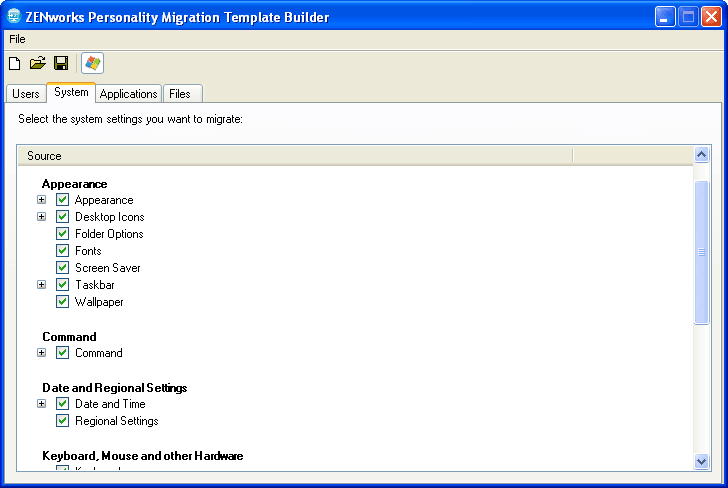Click the bold Appearance group heading
The image size is (728, 488).
(x=74, y=184)
